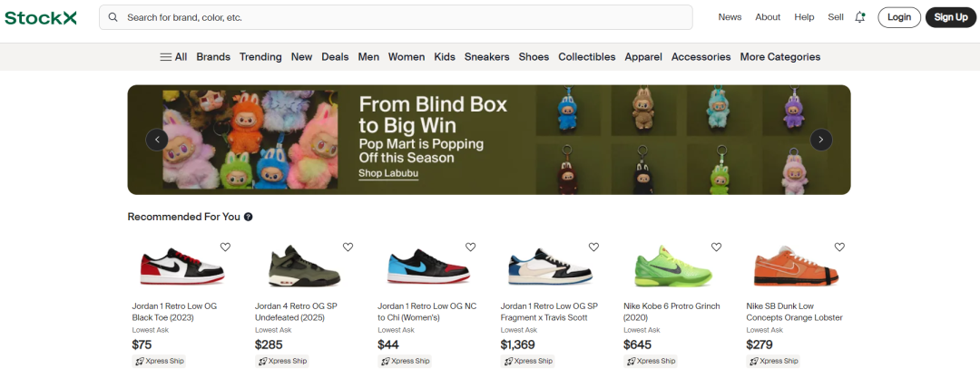Screen dimensions: 980x378
Task: Favorite the Orange Lobster Dunk with heart
Action: (x=839, y=247)
